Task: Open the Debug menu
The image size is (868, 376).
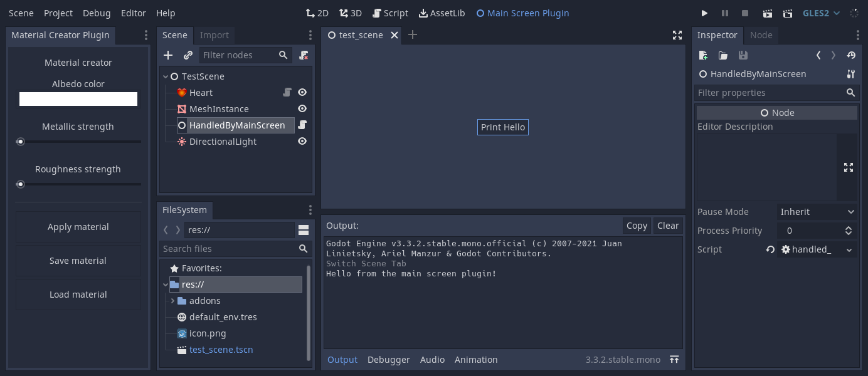Action: coord(96,13)
